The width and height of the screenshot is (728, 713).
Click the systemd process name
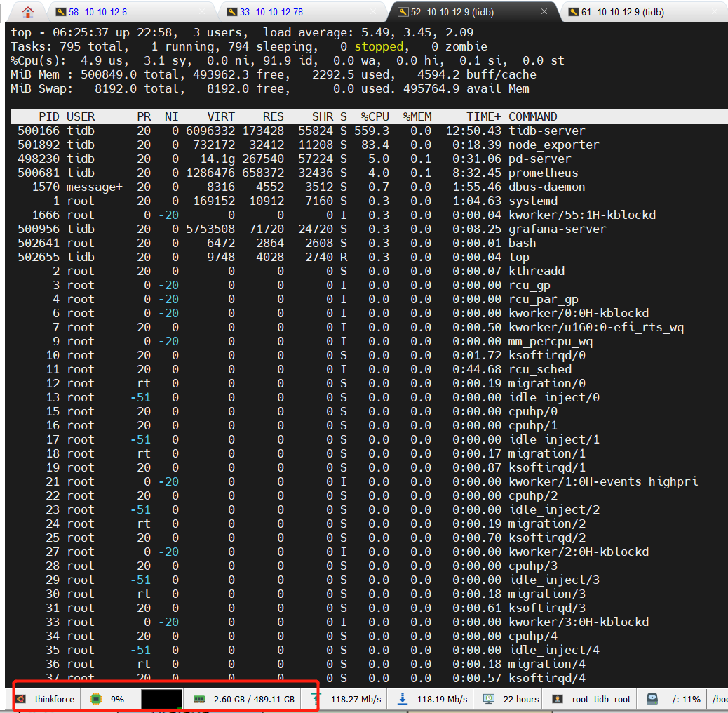(533, 201)
